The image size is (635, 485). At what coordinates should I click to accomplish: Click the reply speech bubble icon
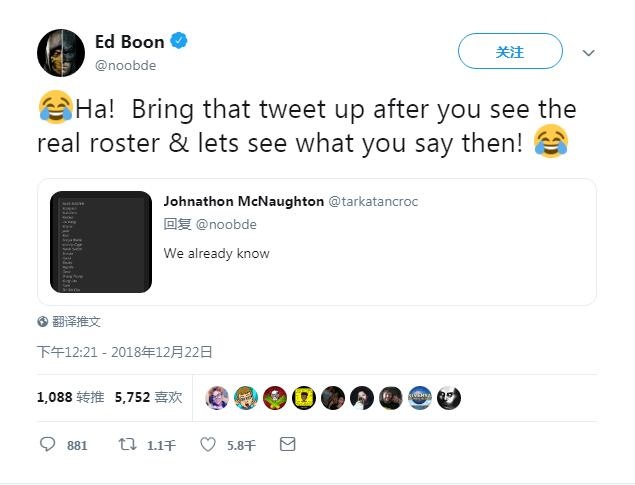[47, 445]
